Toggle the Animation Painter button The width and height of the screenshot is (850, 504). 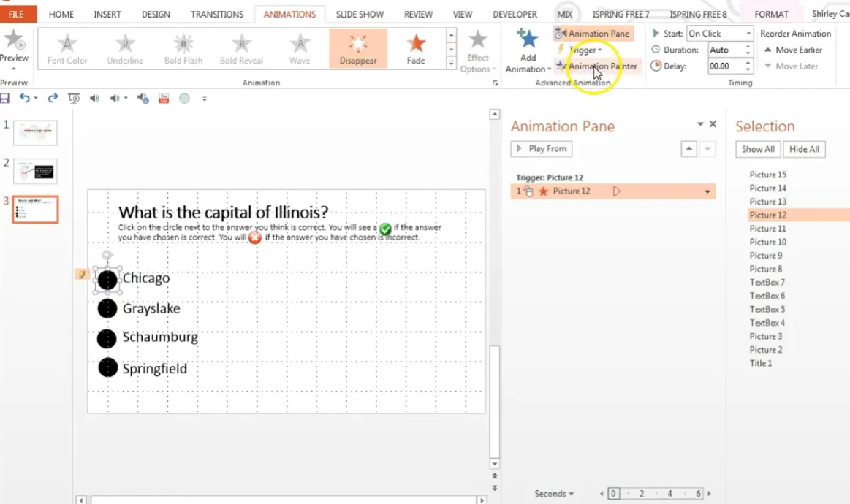[596, 66]
